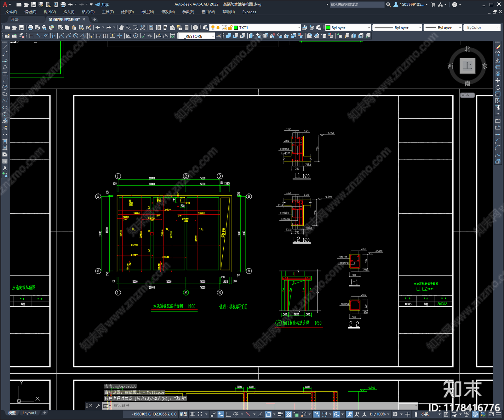This screenshot has width=504, height=420.
Task: Select the Linear dimension tool
Action: click(x=31, y=36)
